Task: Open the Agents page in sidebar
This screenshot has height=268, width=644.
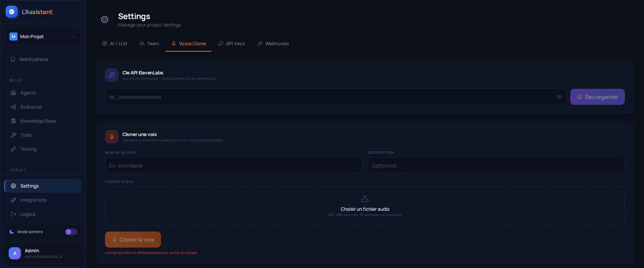Action: click(x=28, y=93)
